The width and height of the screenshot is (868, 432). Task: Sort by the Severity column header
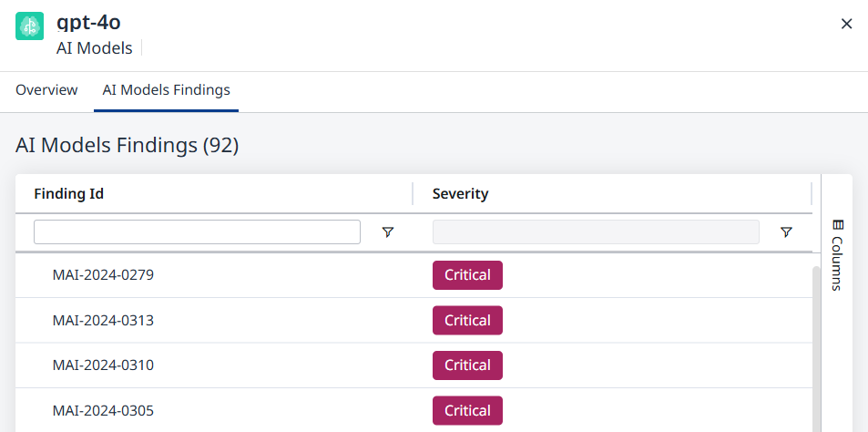(460, 193)
